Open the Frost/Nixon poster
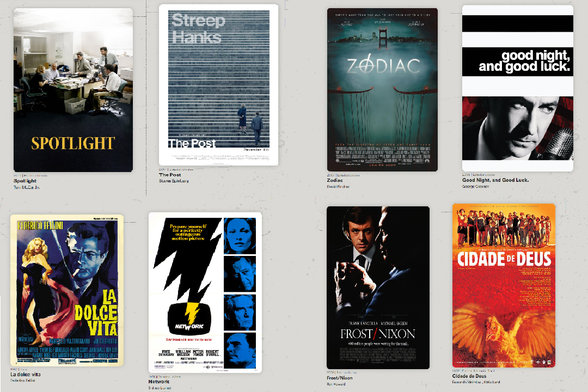Viewport: 588px width, 392px height. click(x=378, y=287)
